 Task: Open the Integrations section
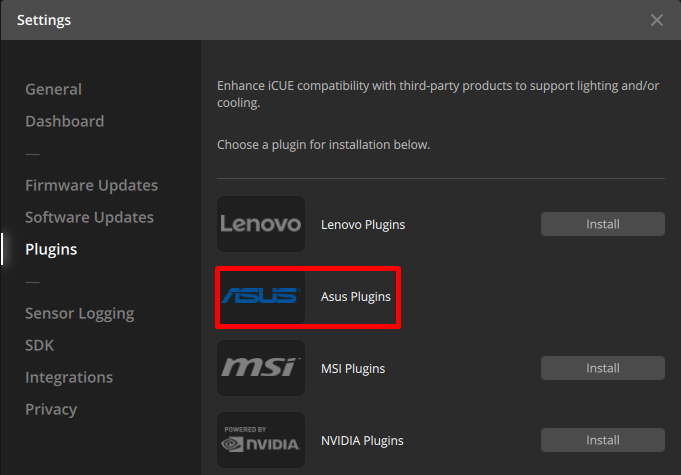pos(69,377)
